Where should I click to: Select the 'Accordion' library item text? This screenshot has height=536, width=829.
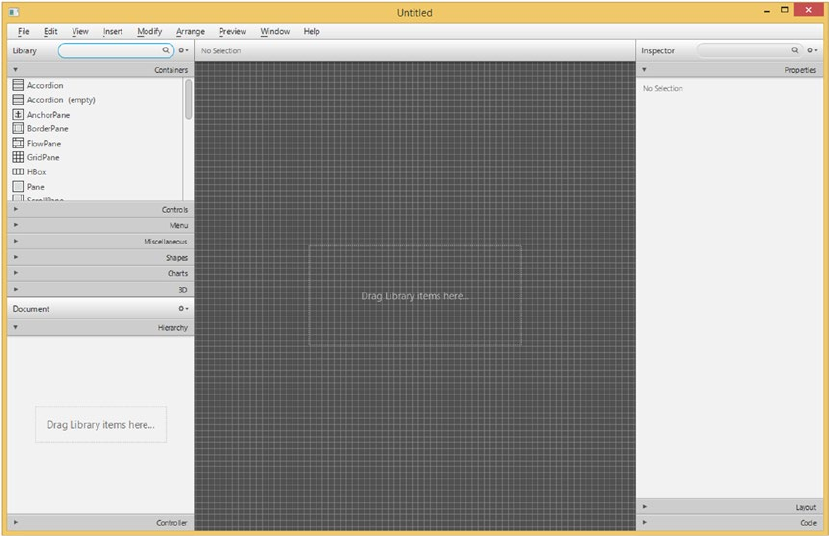[x=45, y=85]
